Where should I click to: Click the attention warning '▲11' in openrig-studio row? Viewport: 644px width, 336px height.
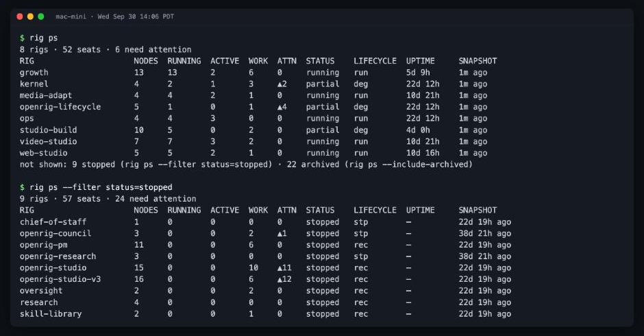pos(284,267)
